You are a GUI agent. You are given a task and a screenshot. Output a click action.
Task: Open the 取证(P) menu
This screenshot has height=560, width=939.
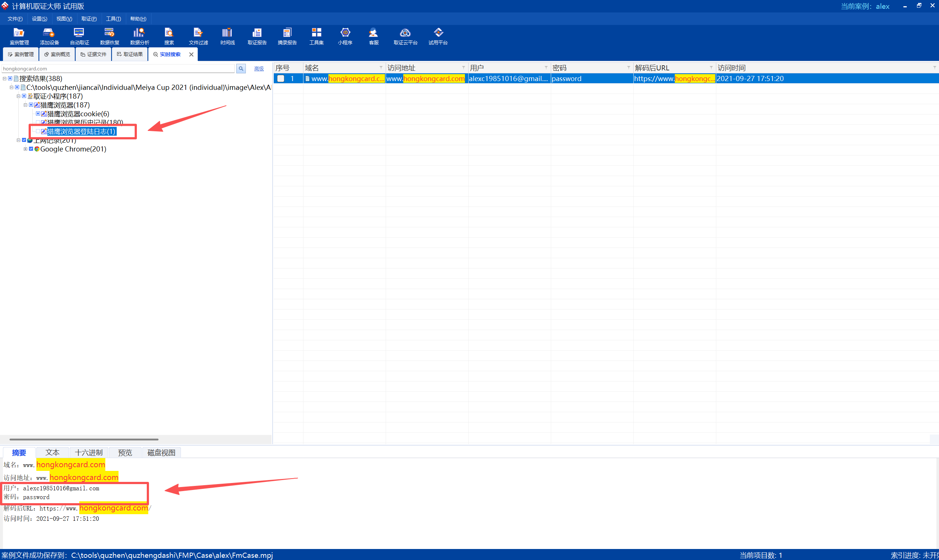click(89, 19)
